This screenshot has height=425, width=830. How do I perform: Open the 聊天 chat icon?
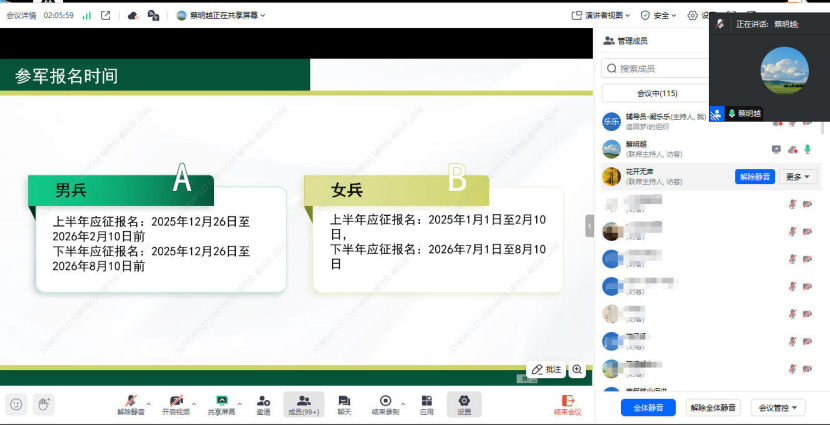pyautogui.click(x=344, y=400)
